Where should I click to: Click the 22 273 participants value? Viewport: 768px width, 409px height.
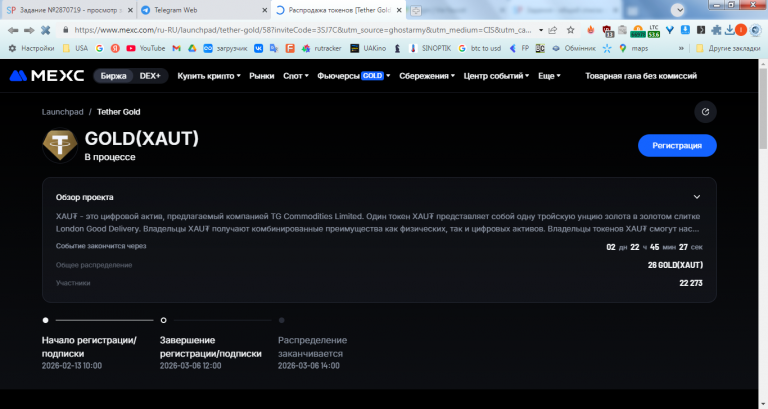[x=691, y=283]
